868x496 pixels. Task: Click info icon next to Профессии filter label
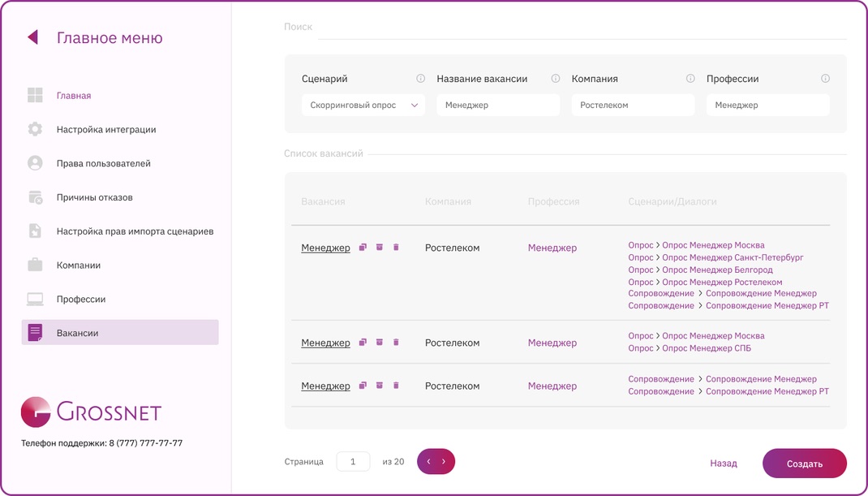[x=825, y=79]
